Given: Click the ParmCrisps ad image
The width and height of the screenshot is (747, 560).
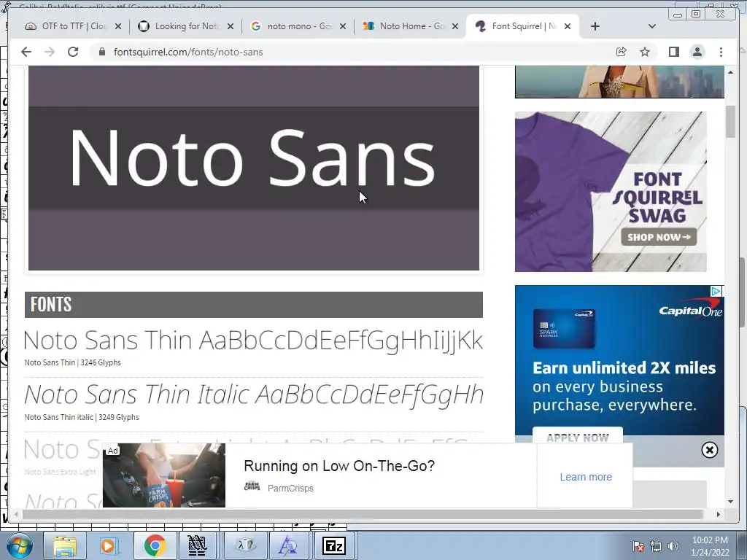Looking at the screenshot, I should click(x=164, y=475).
